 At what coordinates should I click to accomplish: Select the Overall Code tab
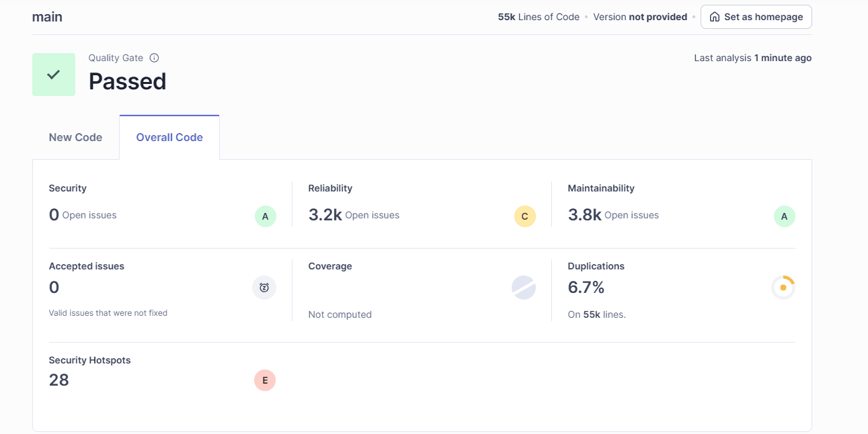(169, 137)
